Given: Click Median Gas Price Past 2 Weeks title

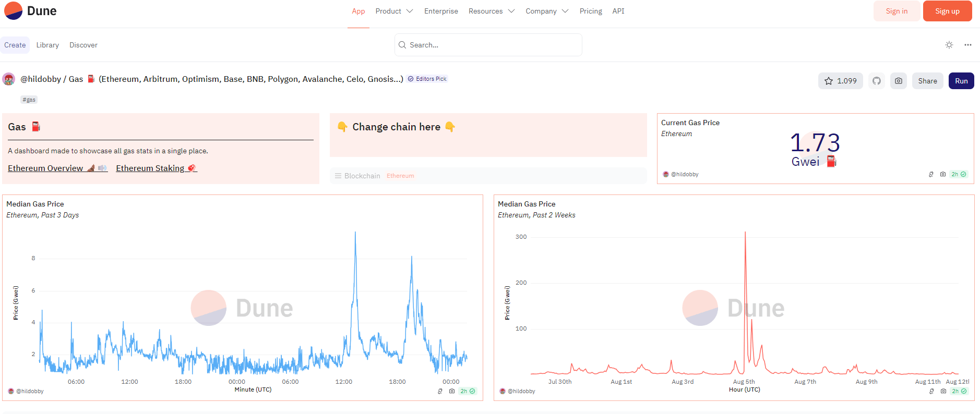Looking at the screenshot, I should [x=527, y=204].
